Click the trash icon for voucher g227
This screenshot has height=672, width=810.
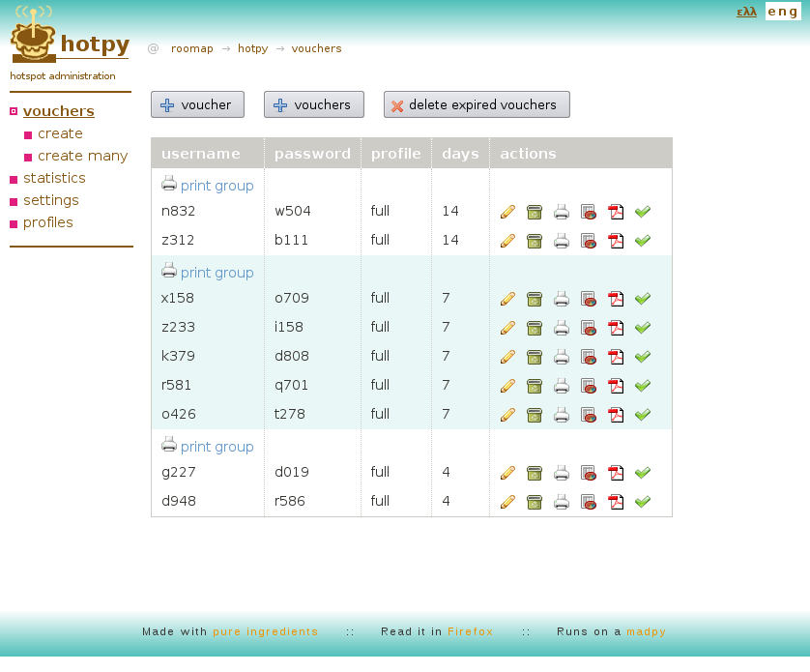pos(535,473)
